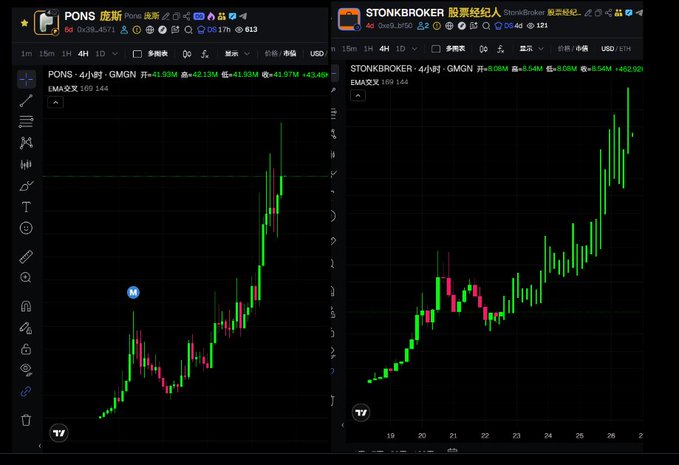
Task: Open candle chart type in STONKBROKER toolbar
Action: click(x=484, y=49)
